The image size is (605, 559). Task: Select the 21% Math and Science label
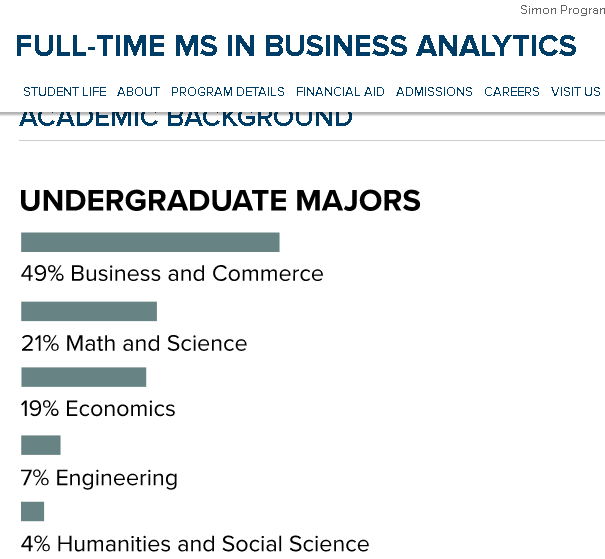(x=134, y=343)
